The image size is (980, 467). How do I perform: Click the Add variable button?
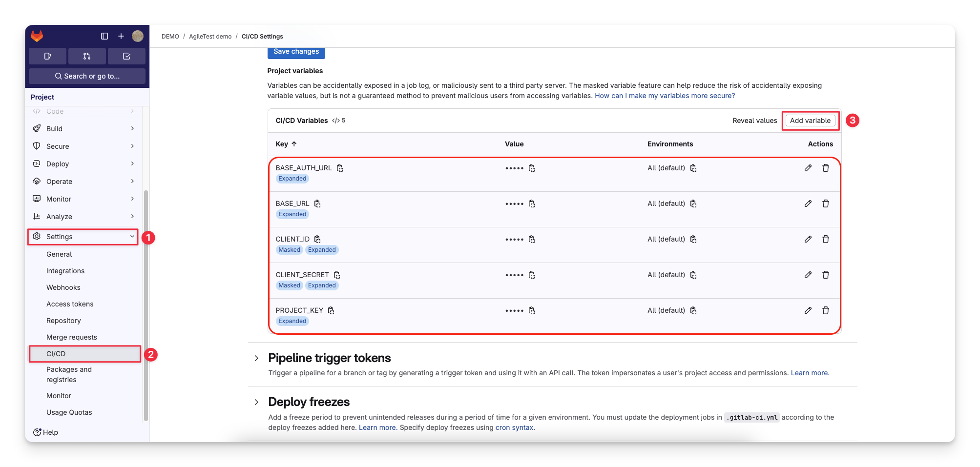pos(810,120)
